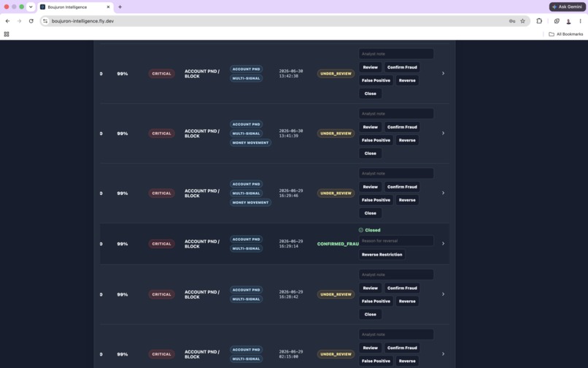The width and height of the screenshot is (588, 368).
Task: Open the Chrome profile avatar
Action: [568, 21]
